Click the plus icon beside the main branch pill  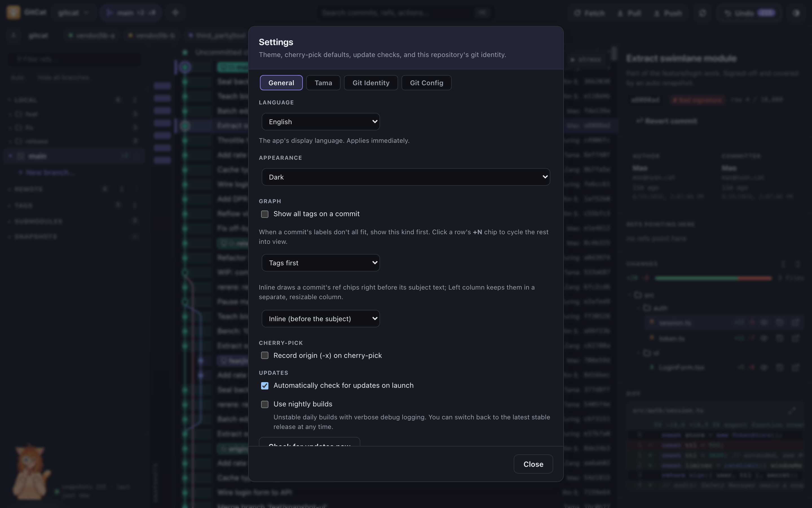(x=175, y=13)
